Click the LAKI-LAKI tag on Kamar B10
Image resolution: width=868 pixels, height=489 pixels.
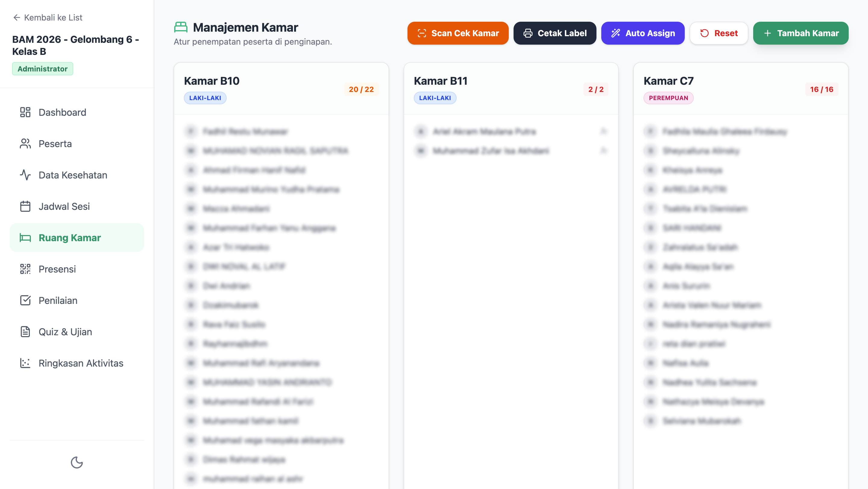click(205, 98)
